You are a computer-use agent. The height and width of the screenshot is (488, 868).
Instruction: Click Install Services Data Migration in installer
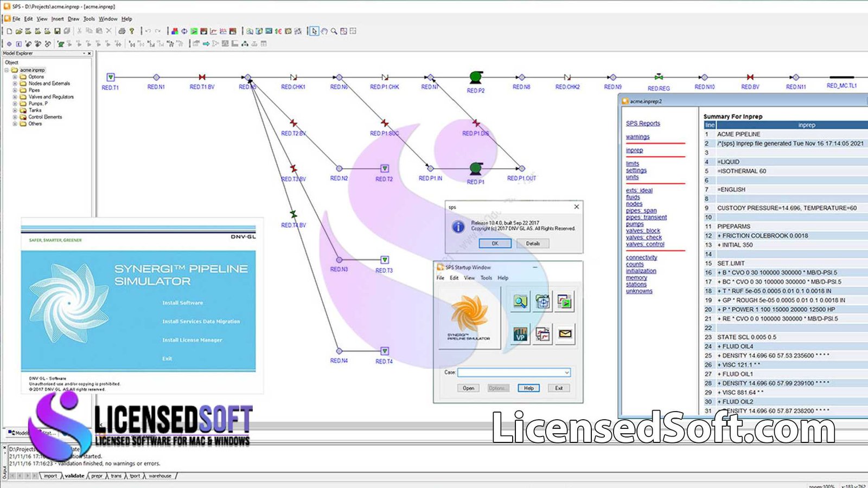click(x=201, y=322)
